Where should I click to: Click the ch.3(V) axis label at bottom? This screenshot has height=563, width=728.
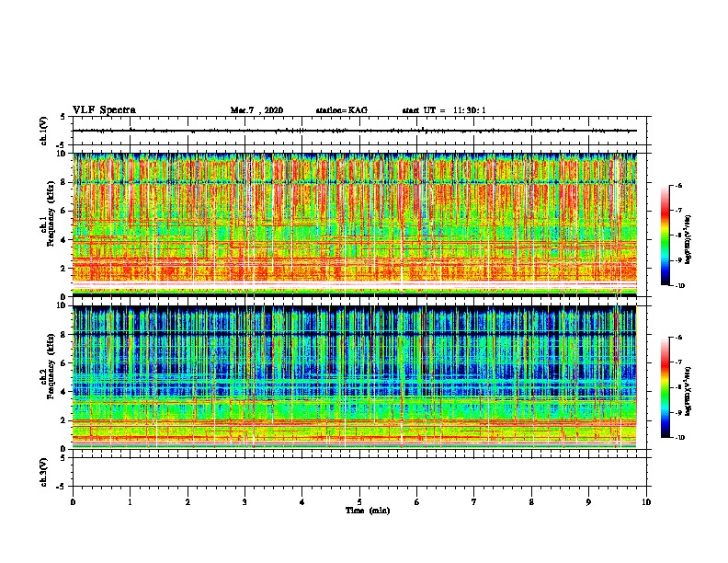pyautogui.click(x=43, y=472)
